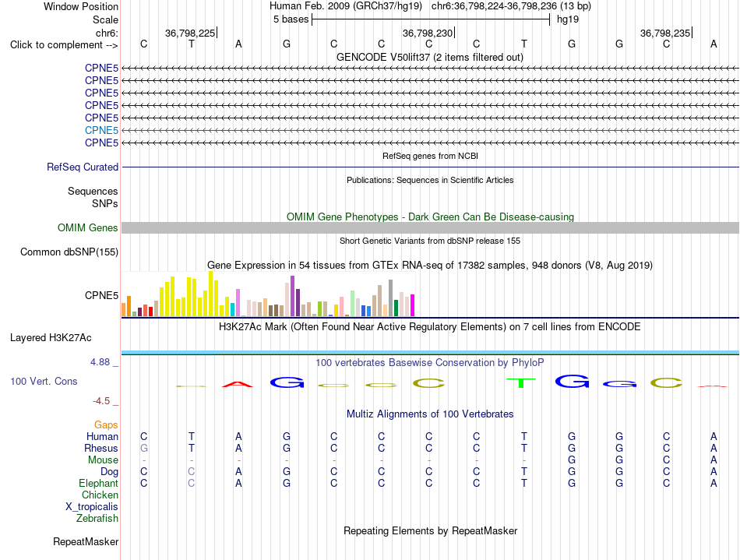Screen dimensions: 740x560
Task: Click the gray OMIM Genes item bar
Action: (430, 228)
